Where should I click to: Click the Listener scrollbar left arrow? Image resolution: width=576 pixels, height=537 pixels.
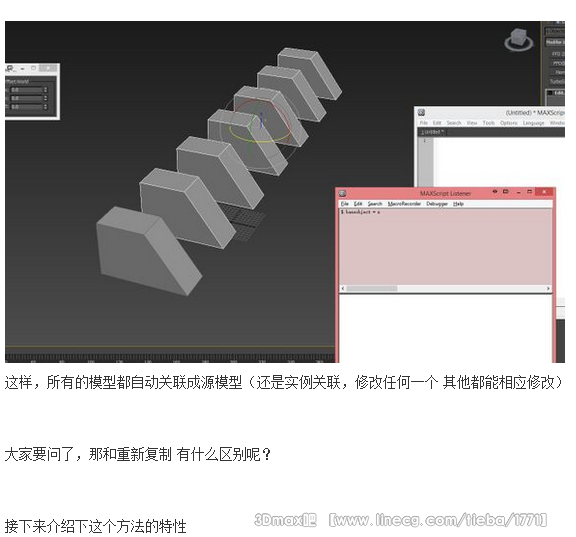[343, 288]
